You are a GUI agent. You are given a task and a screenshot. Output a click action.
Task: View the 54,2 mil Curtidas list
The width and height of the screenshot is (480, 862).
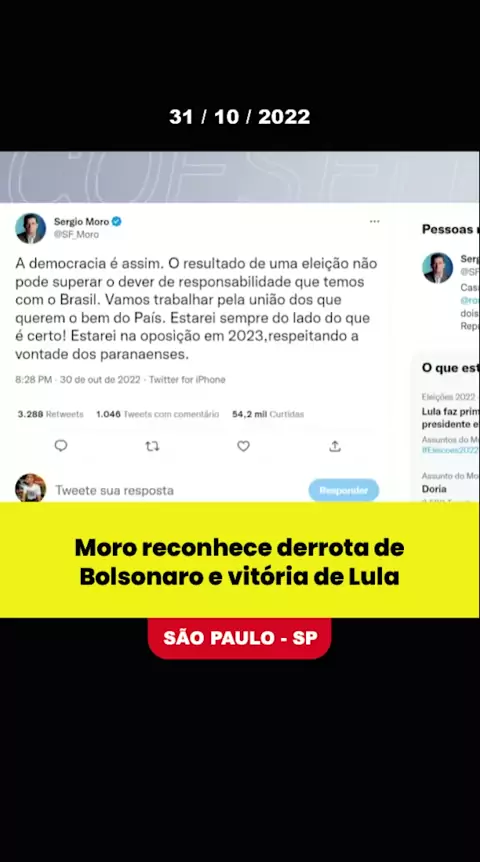pos(268,414)
